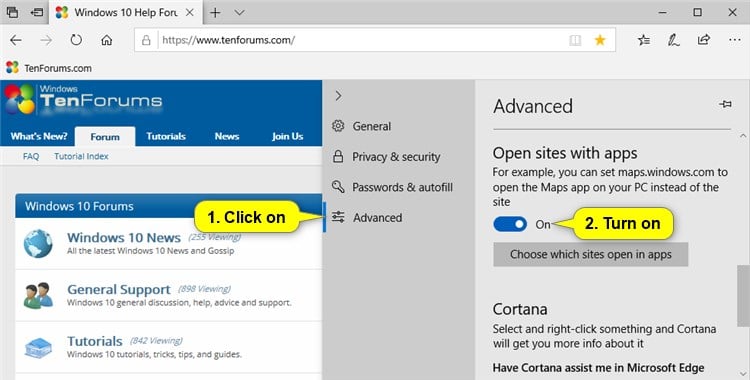Screen dimensions: 750x380
Task: Show tab previews chevron
Action: [x=240, y=12]
